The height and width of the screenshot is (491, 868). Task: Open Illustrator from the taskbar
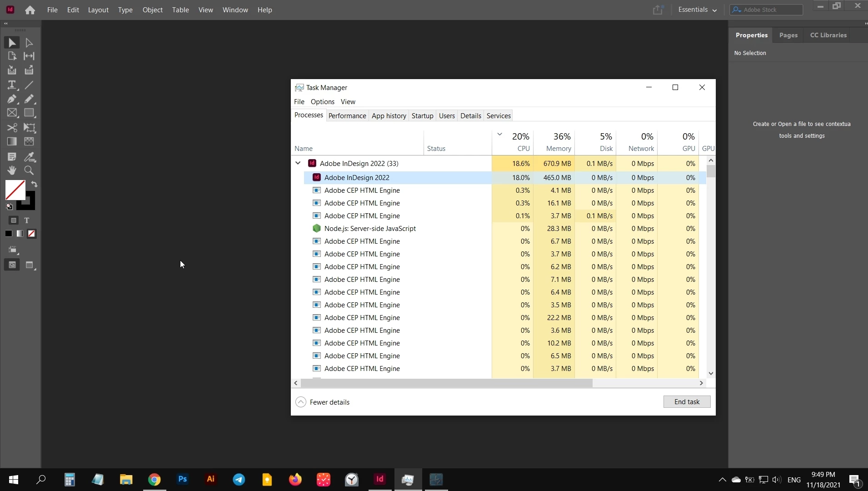point(210,480)
